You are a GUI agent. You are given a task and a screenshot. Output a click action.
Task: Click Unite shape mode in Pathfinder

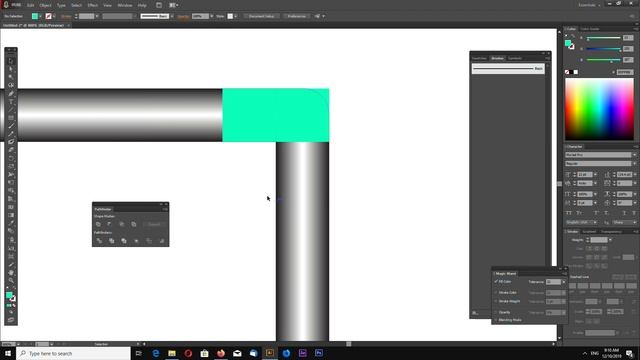98,224
